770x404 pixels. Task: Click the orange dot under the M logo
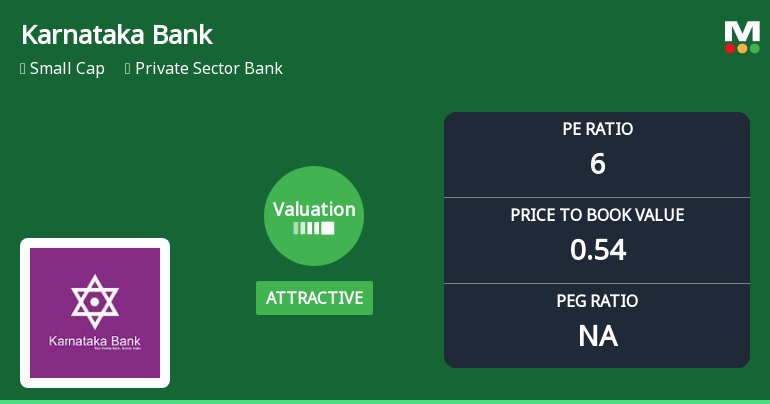point(742,48)
